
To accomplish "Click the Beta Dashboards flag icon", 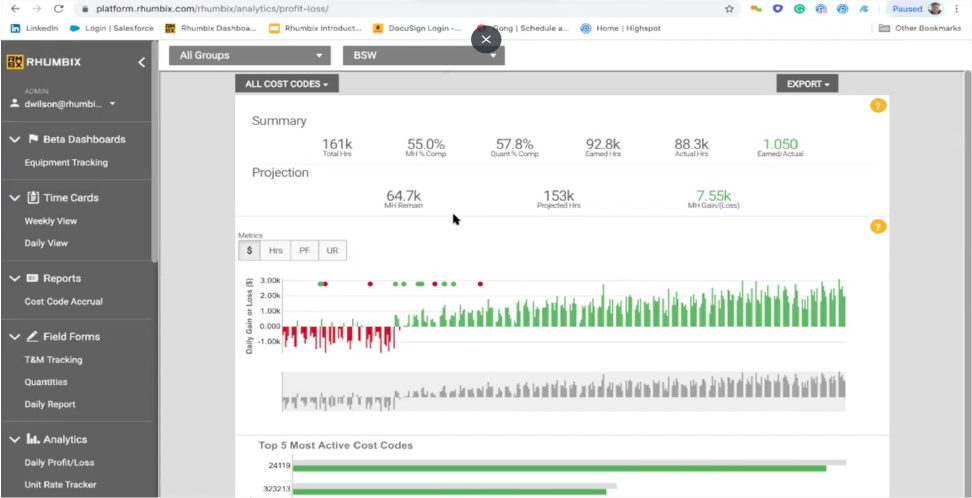I will pos(33,139).
